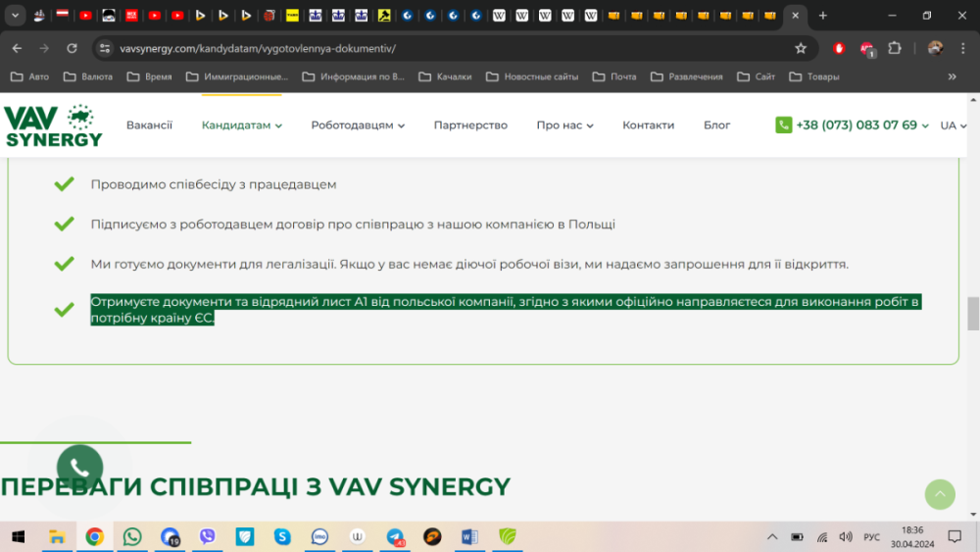Bookmark this page with the star icon
This screenshot has height=552, width=980.
(x=801, y=48)
